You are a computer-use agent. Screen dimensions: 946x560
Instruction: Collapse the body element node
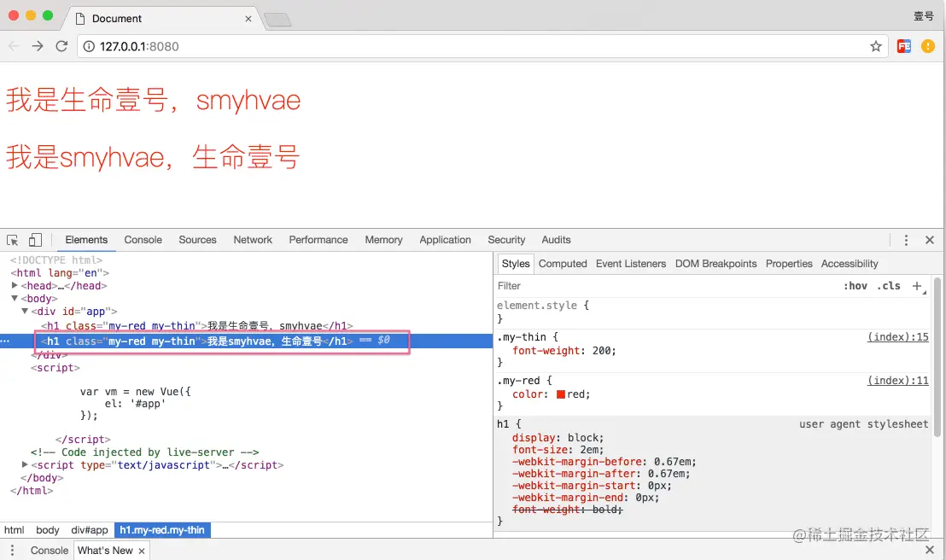(x=15, y=298)
